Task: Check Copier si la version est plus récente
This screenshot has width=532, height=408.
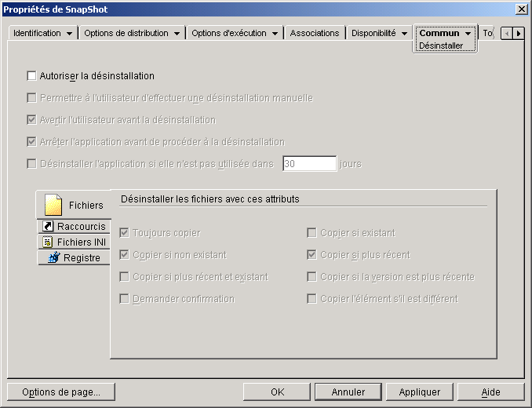Action: coord(312,277)
